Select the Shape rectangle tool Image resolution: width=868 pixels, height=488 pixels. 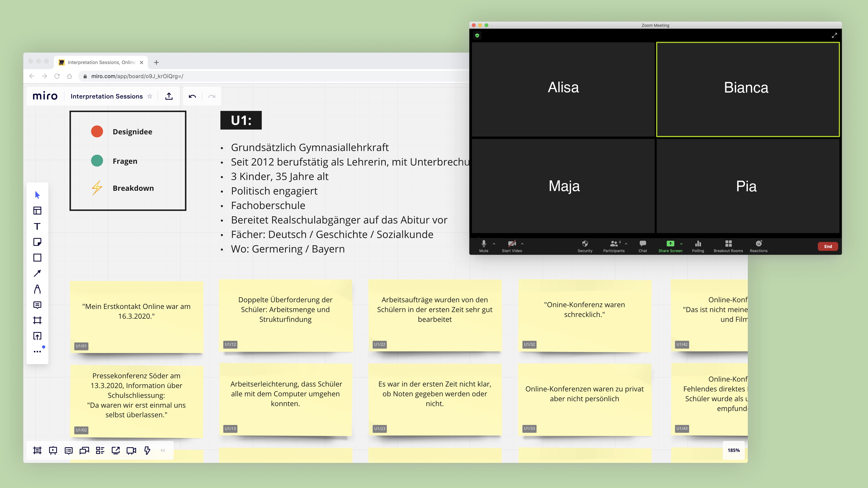point(37,258)
